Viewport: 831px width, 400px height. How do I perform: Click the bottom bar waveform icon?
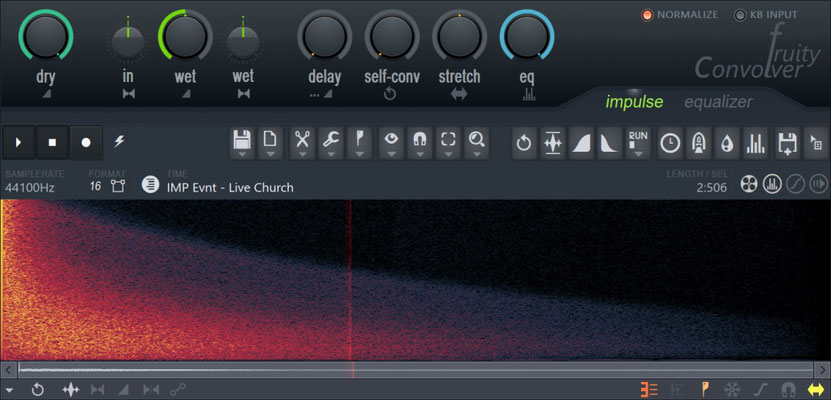coord(70,390)
